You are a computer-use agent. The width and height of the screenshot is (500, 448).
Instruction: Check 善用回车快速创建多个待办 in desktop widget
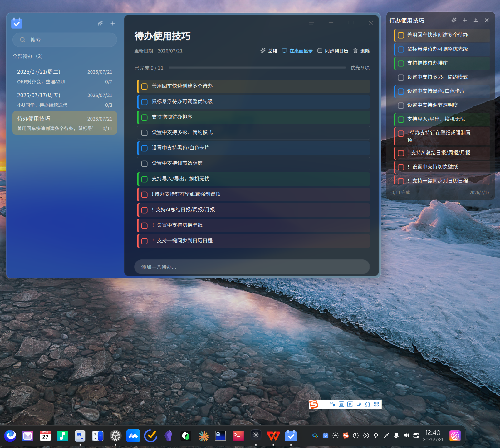coord(401,35)
